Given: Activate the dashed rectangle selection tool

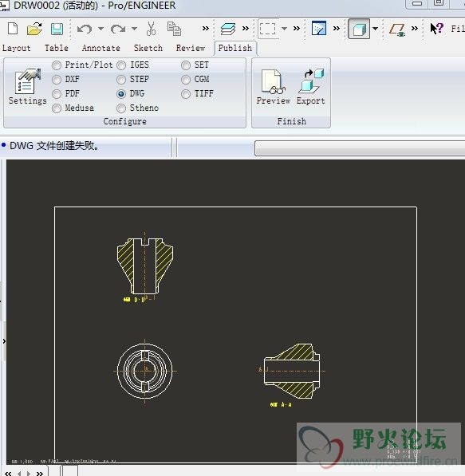Looking at the screenshot, I should 267,29.
